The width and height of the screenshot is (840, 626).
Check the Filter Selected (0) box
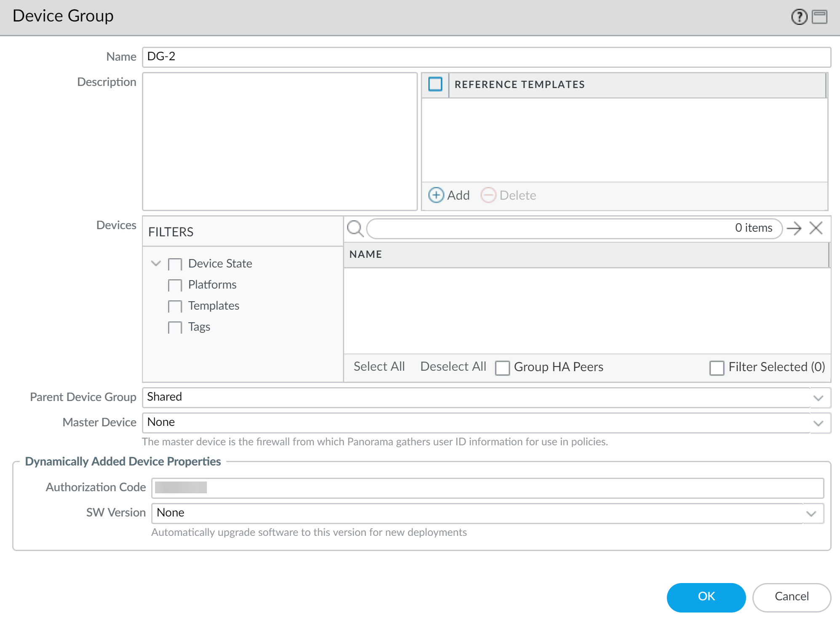click(x=717, y=367)
